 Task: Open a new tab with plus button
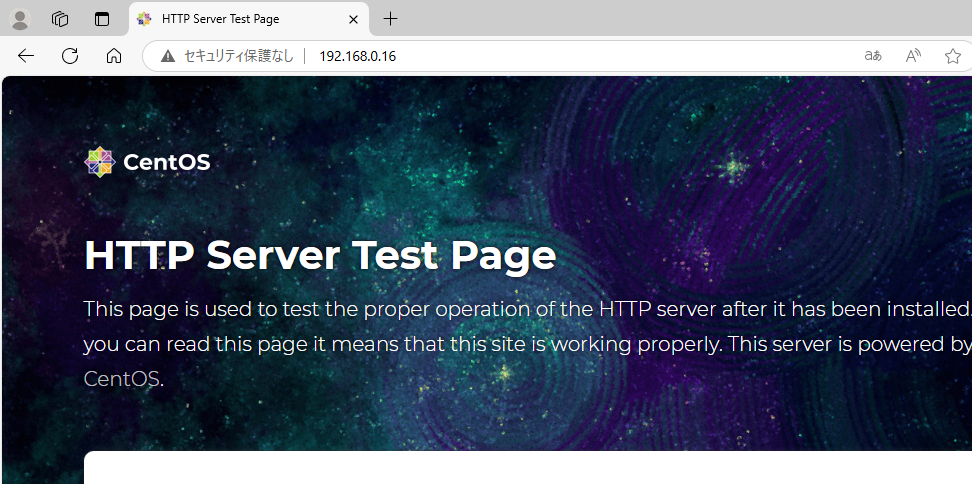390,19
